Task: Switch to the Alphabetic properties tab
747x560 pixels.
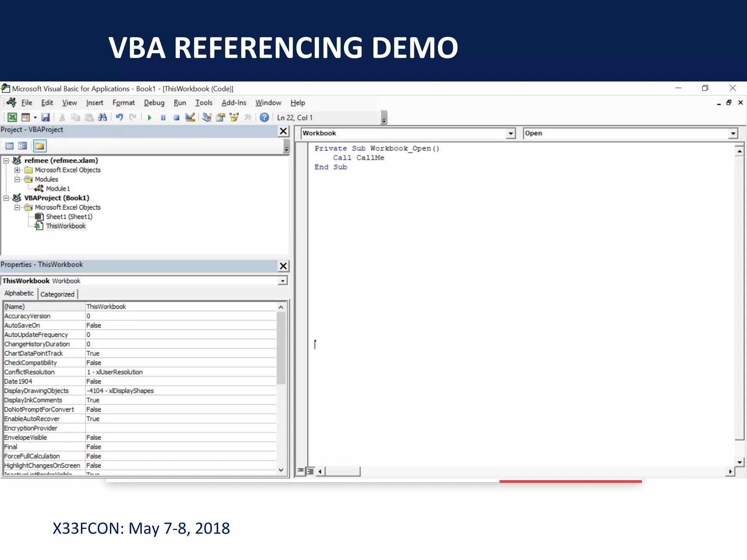Action: pos(19,293)
